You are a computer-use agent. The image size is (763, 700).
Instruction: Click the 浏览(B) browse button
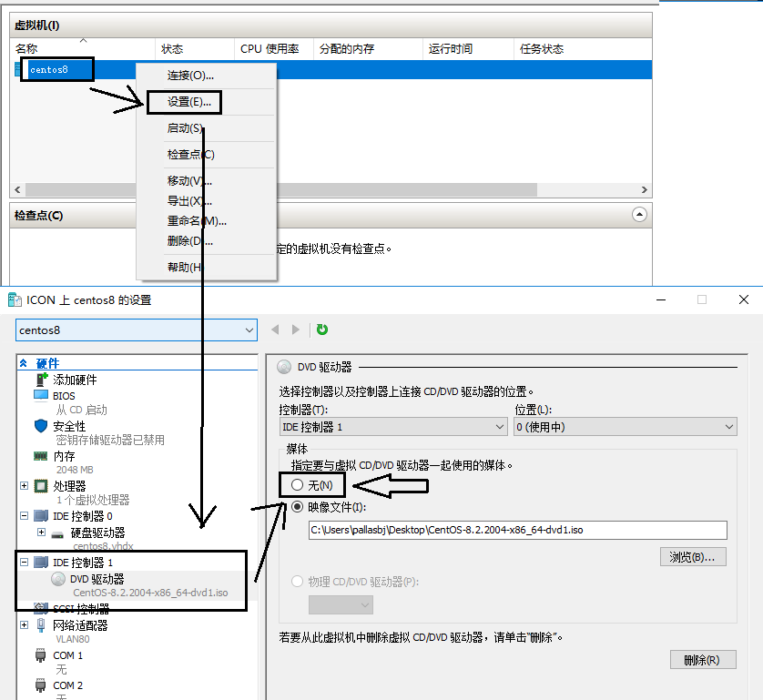click(693, 556)
